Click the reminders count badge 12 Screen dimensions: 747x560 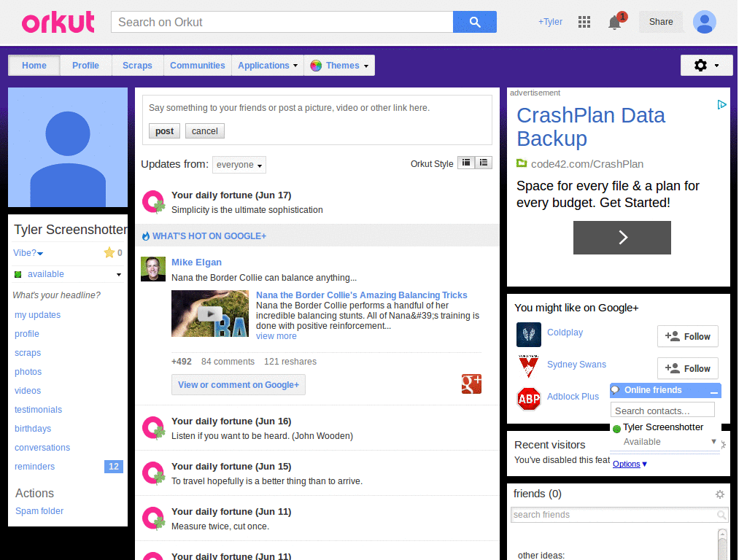point(113,467)
